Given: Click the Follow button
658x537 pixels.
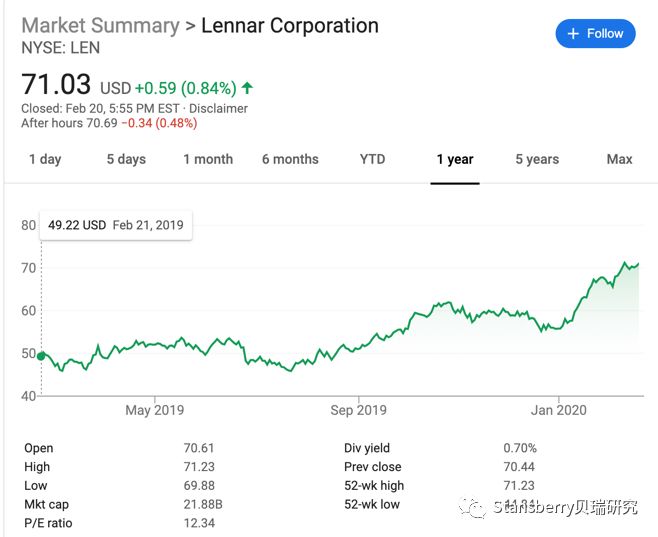Looking at the screenshot, I should pos(595,34).
